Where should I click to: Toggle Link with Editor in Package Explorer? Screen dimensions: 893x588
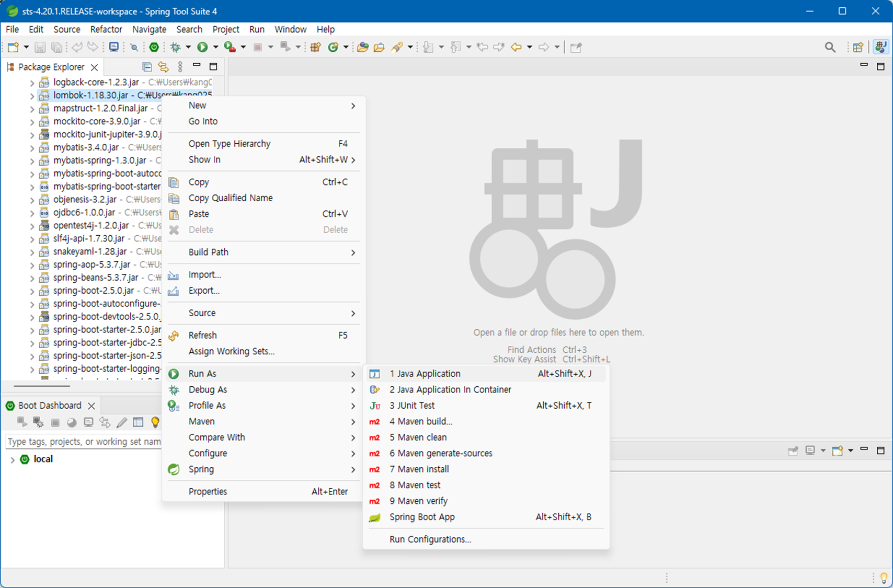point(164,67)
